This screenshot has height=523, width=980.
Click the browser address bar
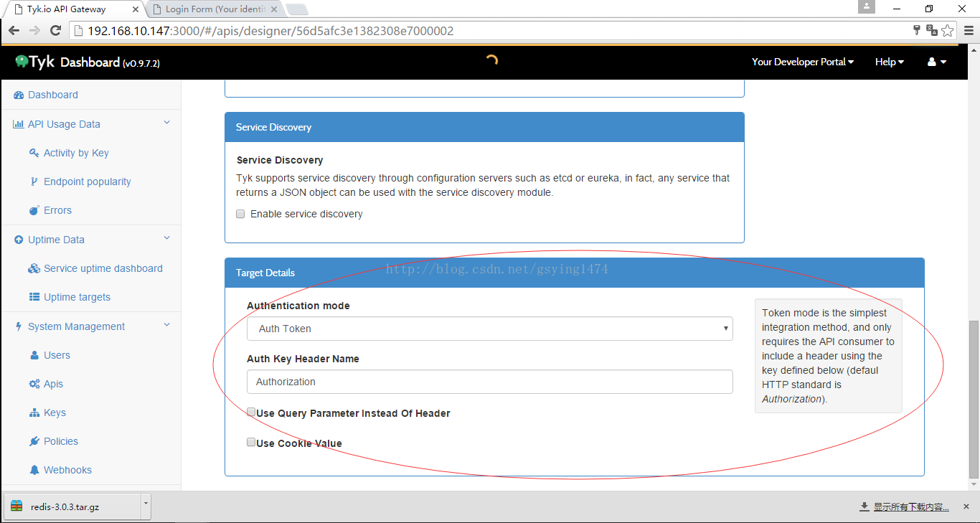pyautogui.click(x=491, y=31)
